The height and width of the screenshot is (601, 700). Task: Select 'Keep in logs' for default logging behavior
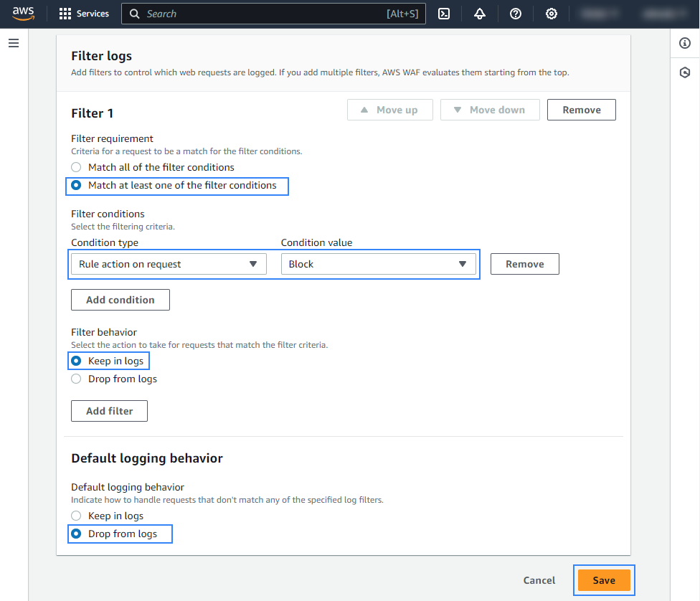(77, 516)
